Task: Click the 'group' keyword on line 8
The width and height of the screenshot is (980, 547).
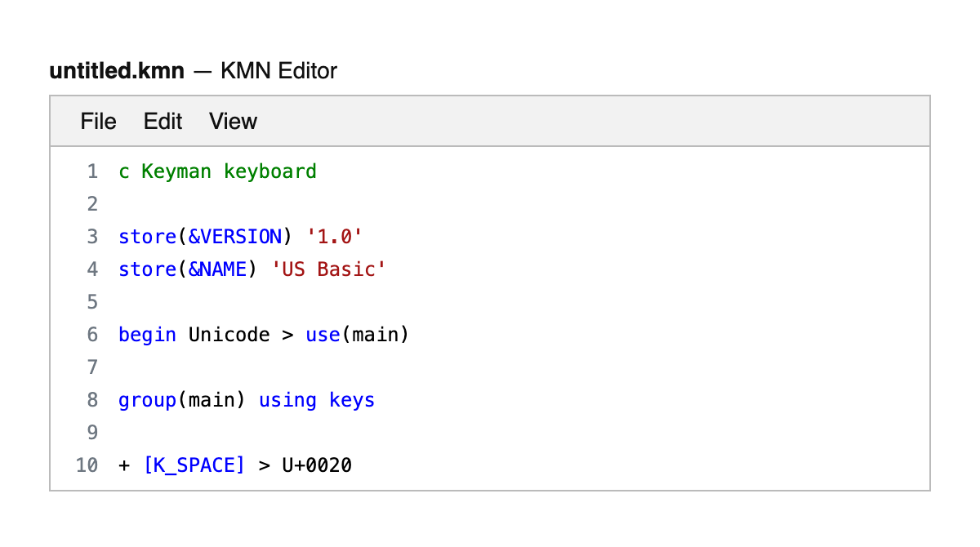Action: [x=147, y=400]
